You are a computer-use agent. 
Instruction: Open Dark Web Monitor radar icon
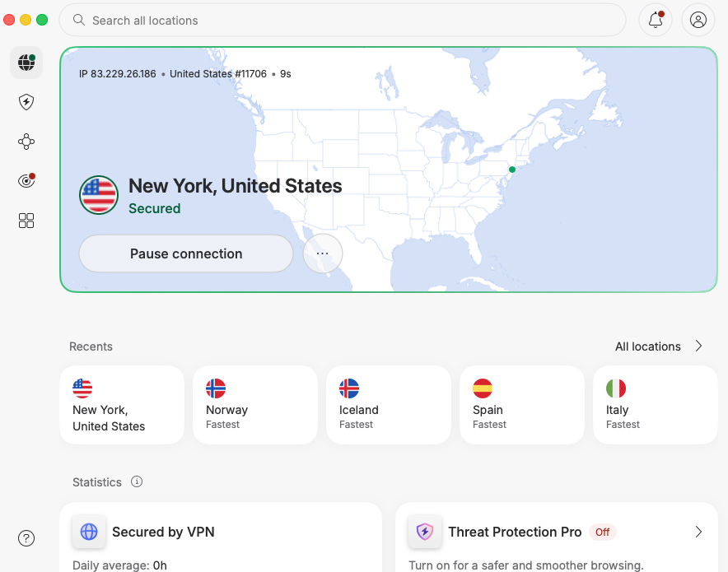click(x=26, y=180)
